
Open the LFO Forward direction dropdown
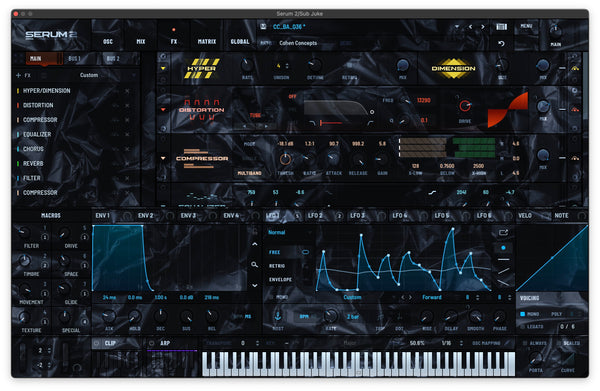click(432, 297)
